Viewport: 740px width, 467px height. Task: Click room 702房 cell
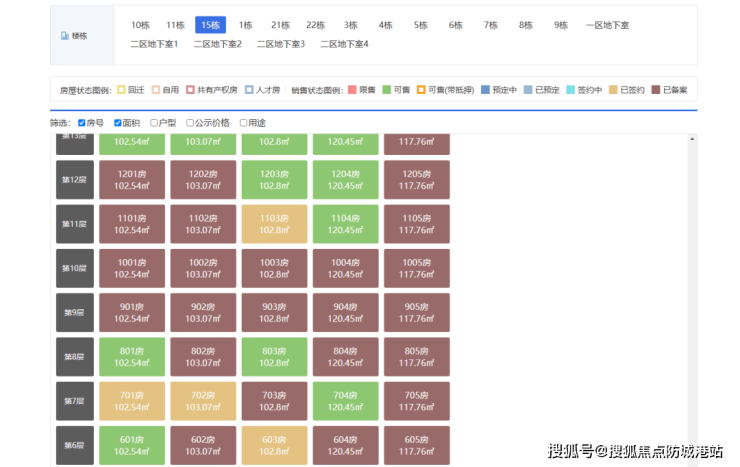click(203, 401)
